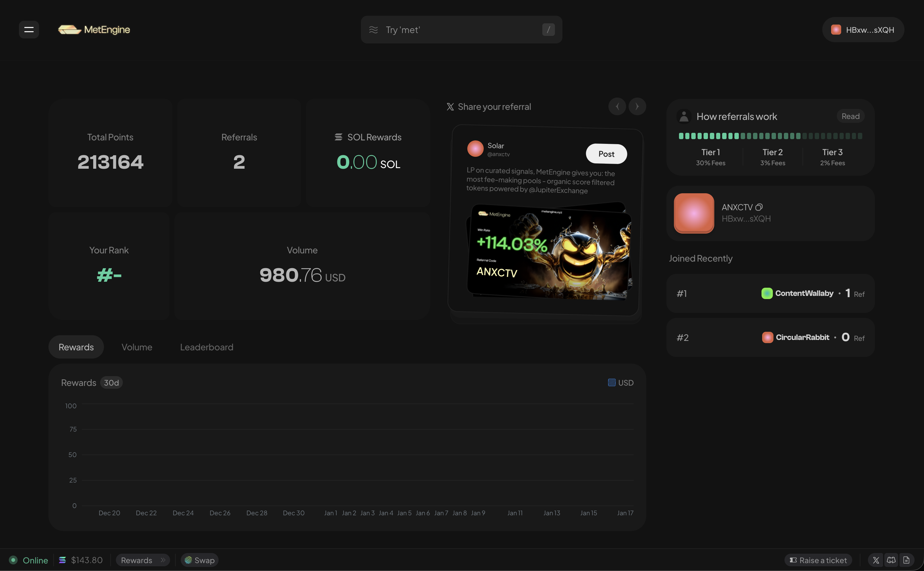Click the Online status indicator
This screenshot has height=571, width=924.
pos(13,560)
